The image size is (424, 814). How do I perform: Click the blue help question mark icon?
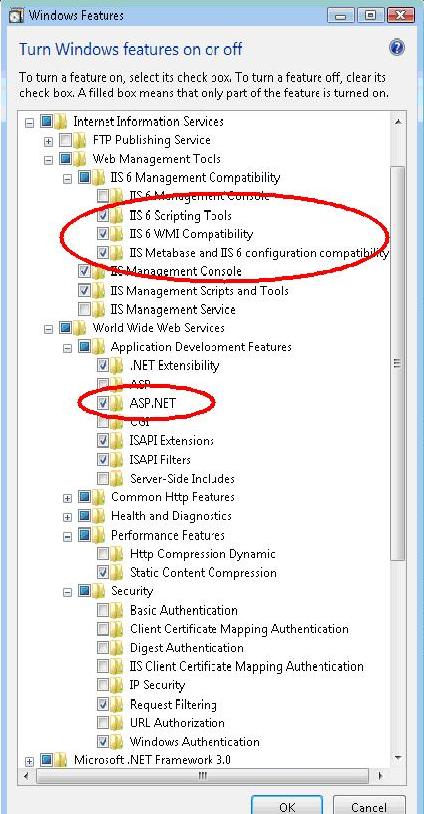(396, 48)
